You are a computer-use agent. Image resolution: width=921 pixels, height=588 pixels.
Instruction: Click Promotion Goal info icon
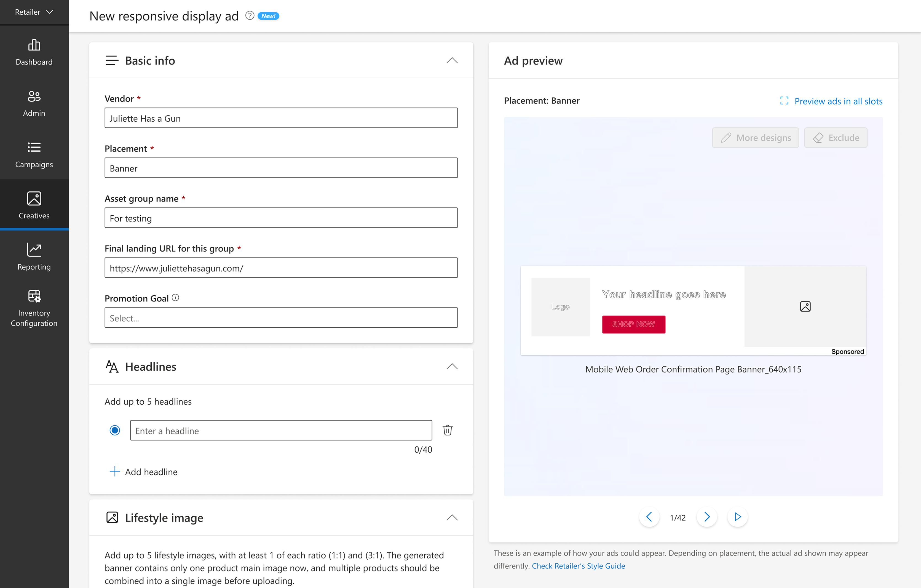click(175, 298)
